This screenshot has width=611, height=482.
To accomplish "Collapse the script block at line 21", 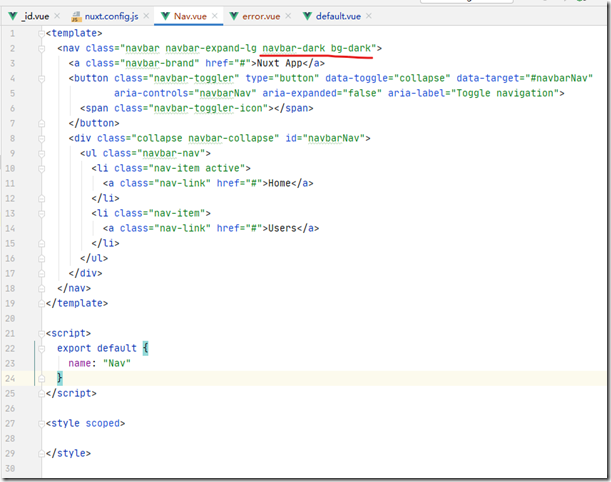I will pos(41,334).
